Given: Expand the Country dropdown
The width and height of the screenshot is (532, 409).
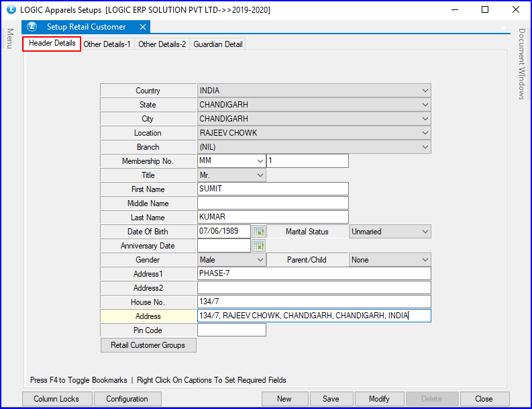Looking at the screenshot, I should [425, 91].
